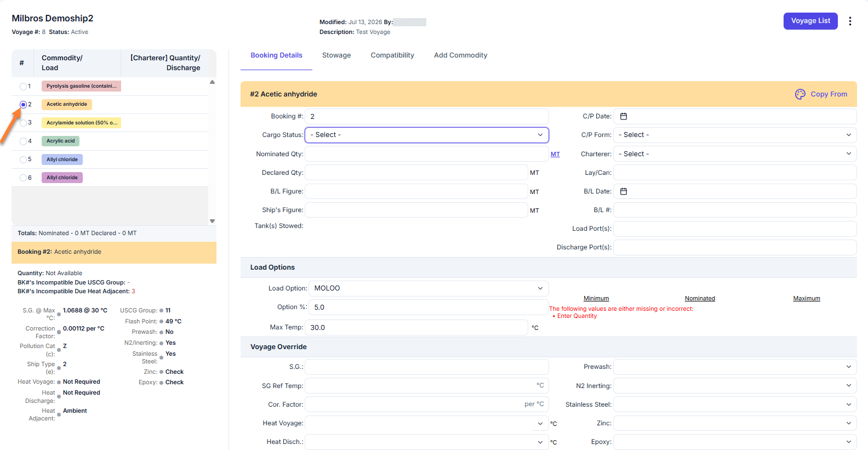Click the red incompatible heat adjacent number 3
Image resolution: width=868 pixels, height=450 pixels.
133,292
